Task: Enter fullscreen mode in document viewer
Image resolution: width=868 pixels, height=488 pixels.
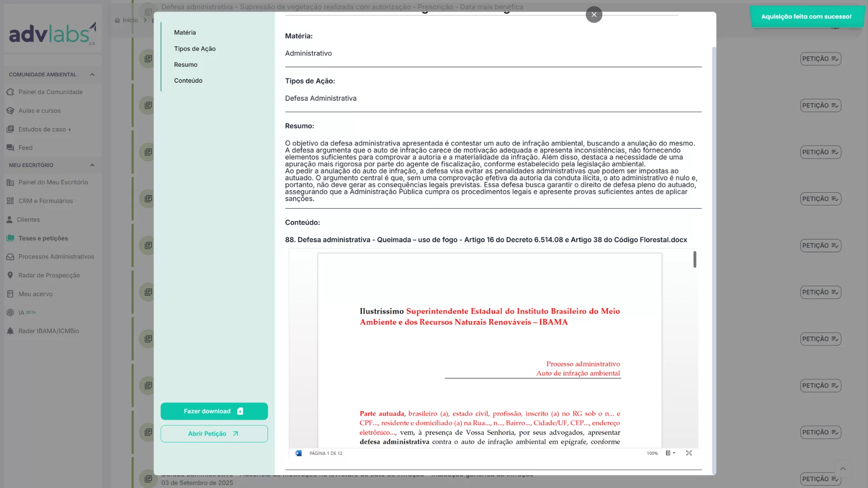Action: pos(689,453)
